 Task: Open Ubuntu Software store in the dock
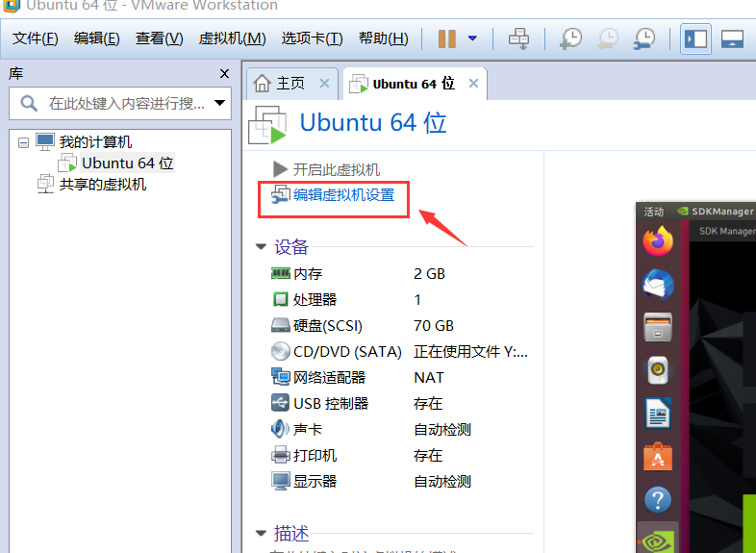coord(658,456)
